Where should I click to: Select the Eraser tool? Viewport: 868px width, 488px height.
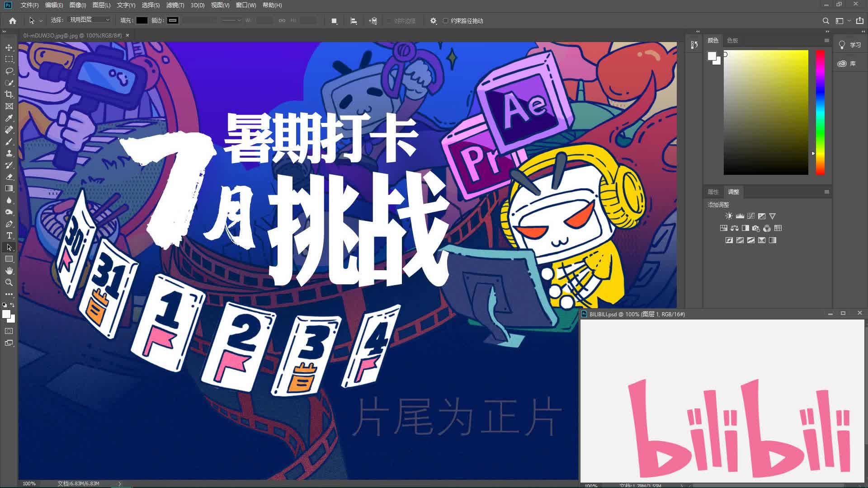[9, 177]
